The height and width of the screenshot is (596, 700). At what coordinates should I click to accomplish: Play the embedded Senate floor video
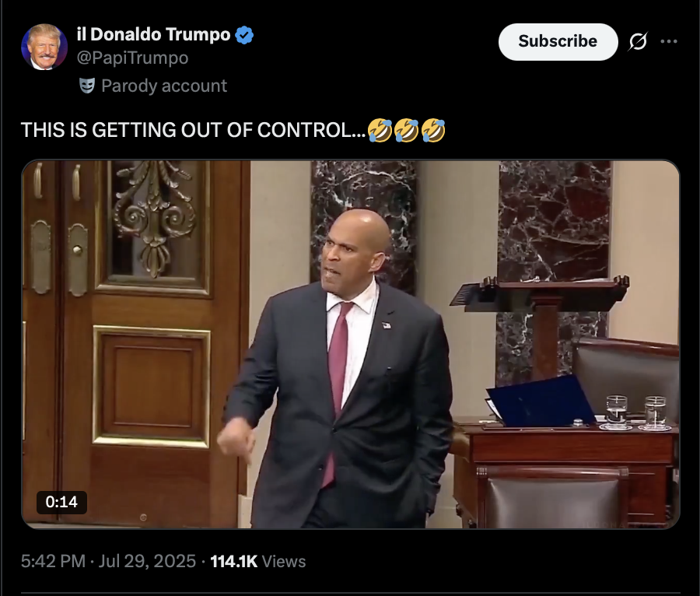point(351,344)
